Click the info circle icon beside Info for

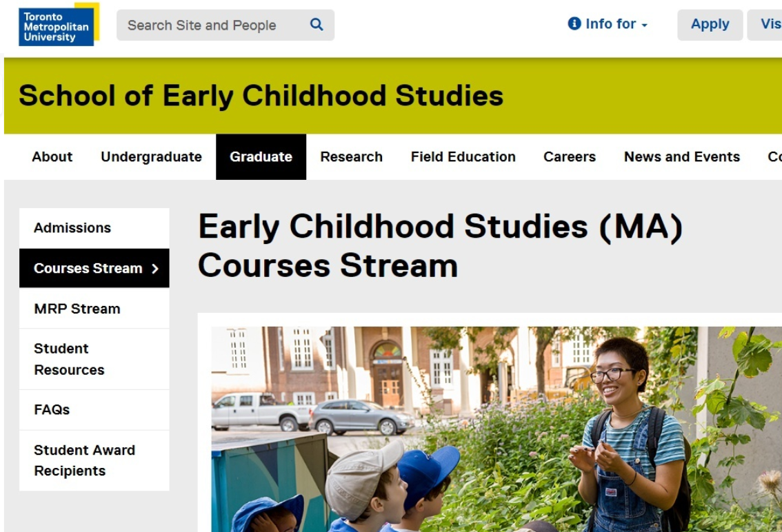574,24
